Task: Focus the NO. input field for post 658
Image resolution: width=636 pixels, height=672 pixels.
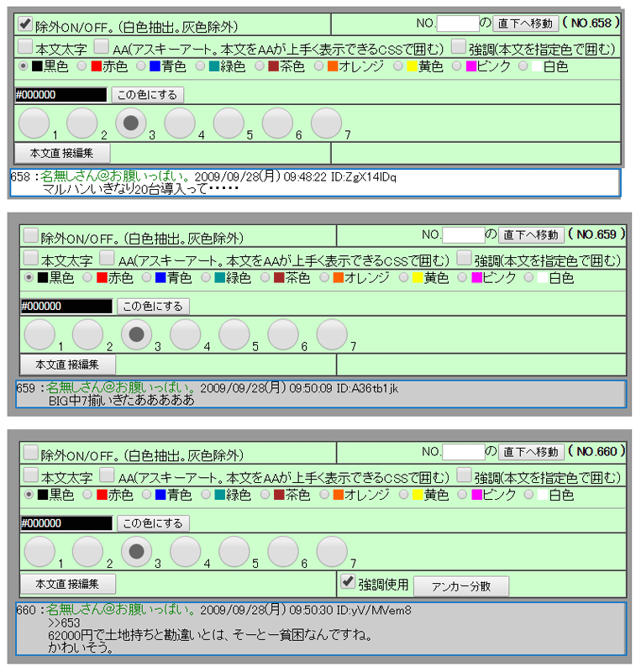Action: point(457,24)
